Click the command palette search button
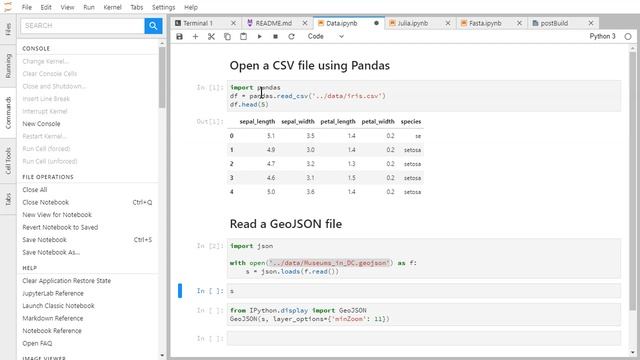The height and width of the screenshot is (360, 640). [x=153, y=26]
